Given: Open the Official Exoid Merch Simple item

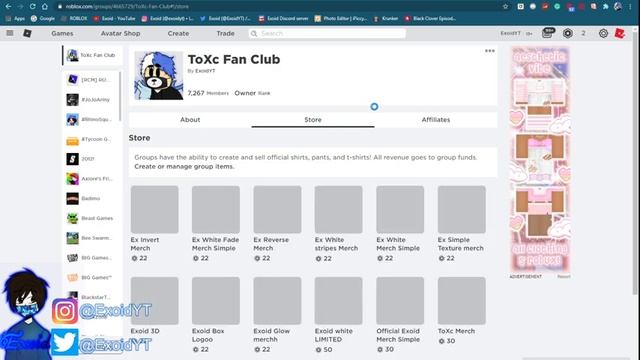Looking at the screenshot, I should click(400, 315).
